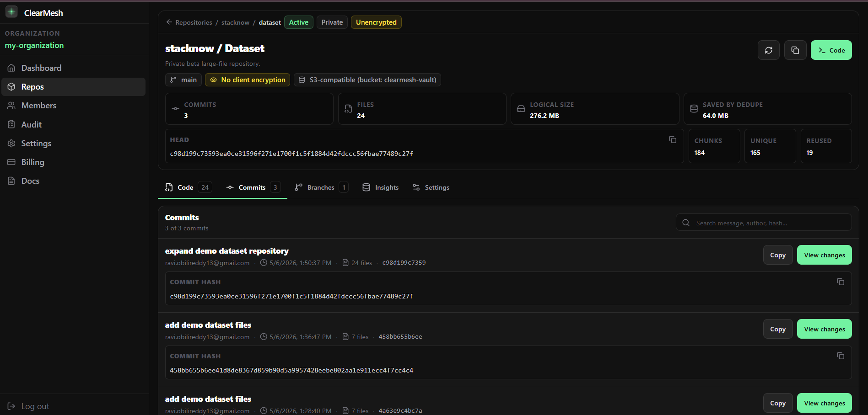Screen dimensions: 868x415
Task: Open the green Code button
Action: tap(831, 50)
